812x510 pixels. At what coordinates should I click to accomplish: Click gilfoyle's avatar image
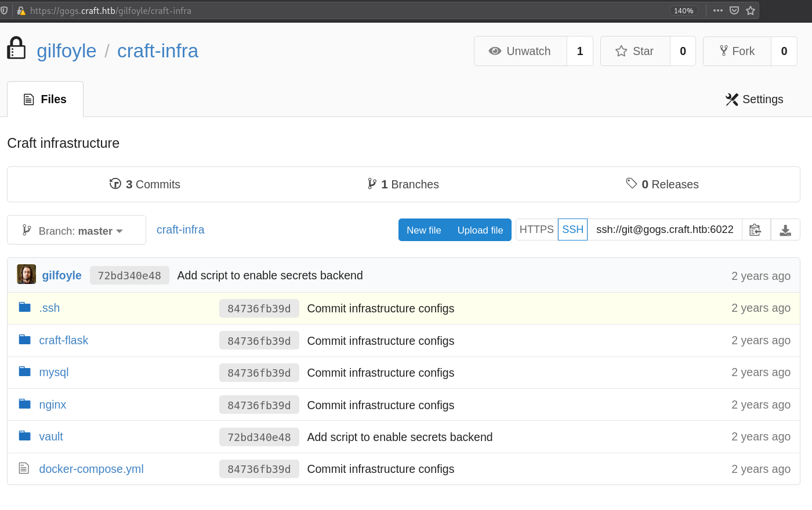tap(27, 275)
